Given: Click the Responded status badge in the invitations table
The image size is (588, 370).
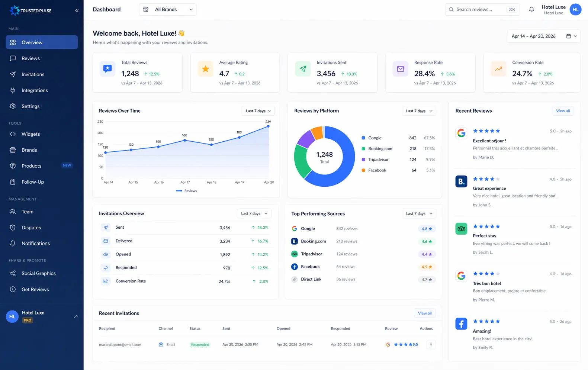Looking at the screenshot, I should (200, 345).
